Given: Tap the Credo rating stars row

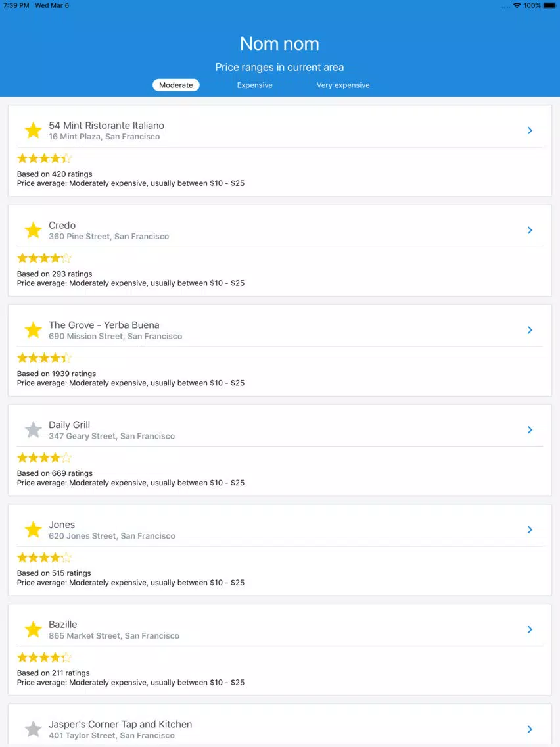Looking at the screenshot, I should [x=44, y=258].
